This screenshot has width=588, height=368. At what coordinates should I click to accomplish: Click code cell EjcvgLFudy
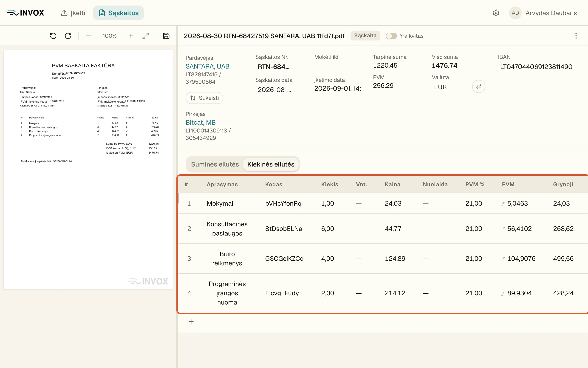coord(282,293)
